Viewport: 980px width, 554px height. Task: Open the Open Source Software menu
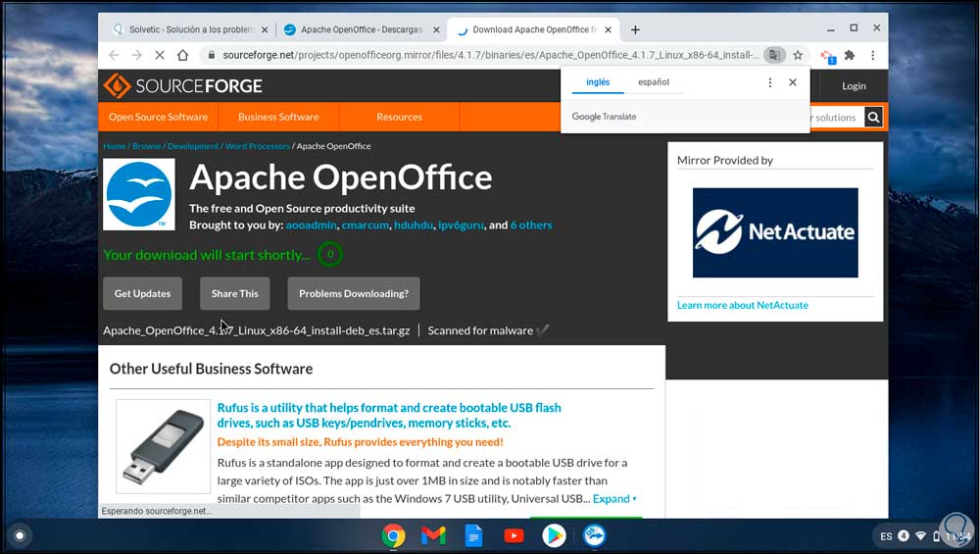[158, 117]
